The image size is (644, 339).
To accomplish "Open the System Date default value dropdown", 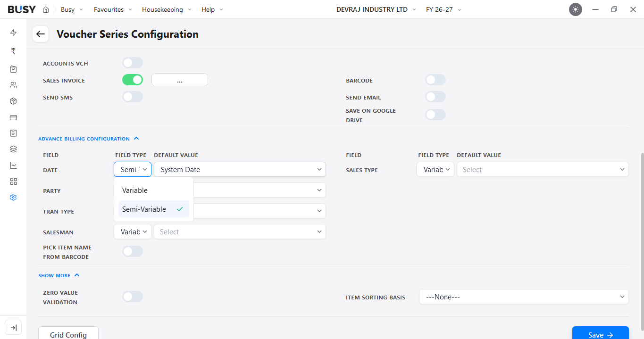I will (240, 169).
